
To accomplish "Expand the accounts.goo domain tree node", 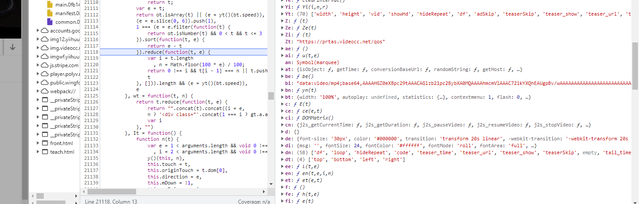I will coord(38,31).
